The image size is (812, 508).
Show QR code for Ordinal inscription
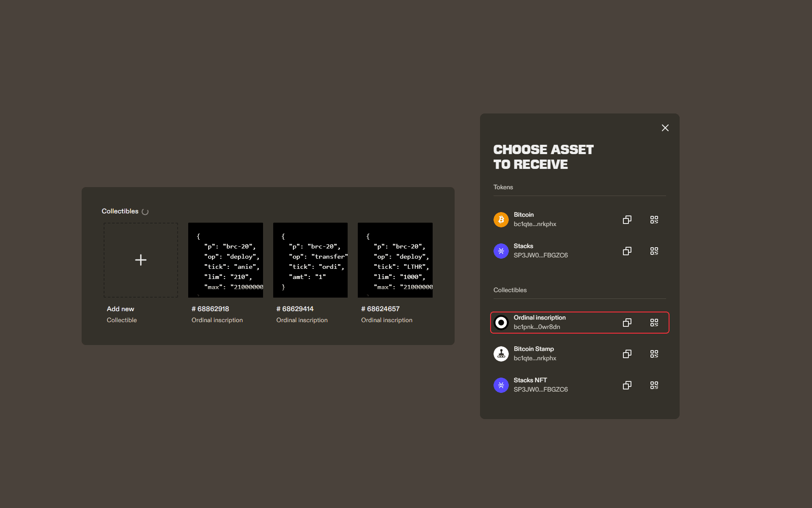pos(654,323)
